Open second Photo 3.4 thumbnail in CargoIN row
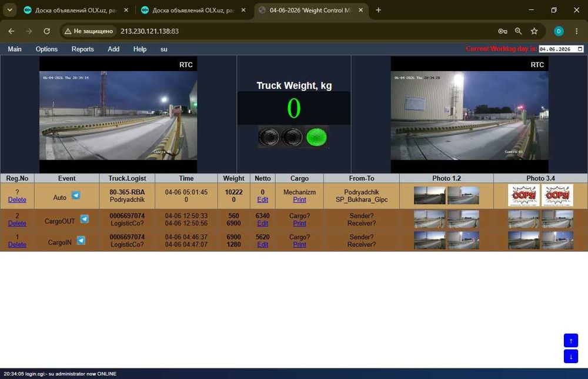This screenshot has height=379, width=588. pos(557,241)
